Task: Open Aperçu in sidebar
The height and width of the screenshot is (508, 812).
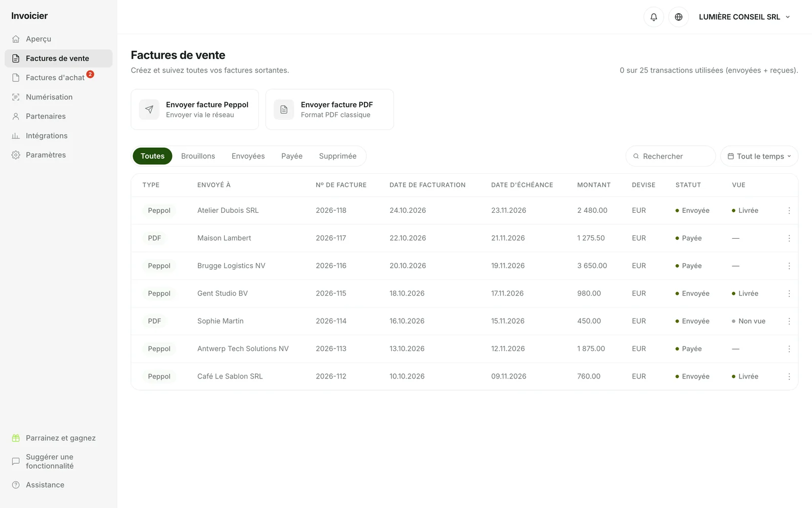Action: (58, 39)
